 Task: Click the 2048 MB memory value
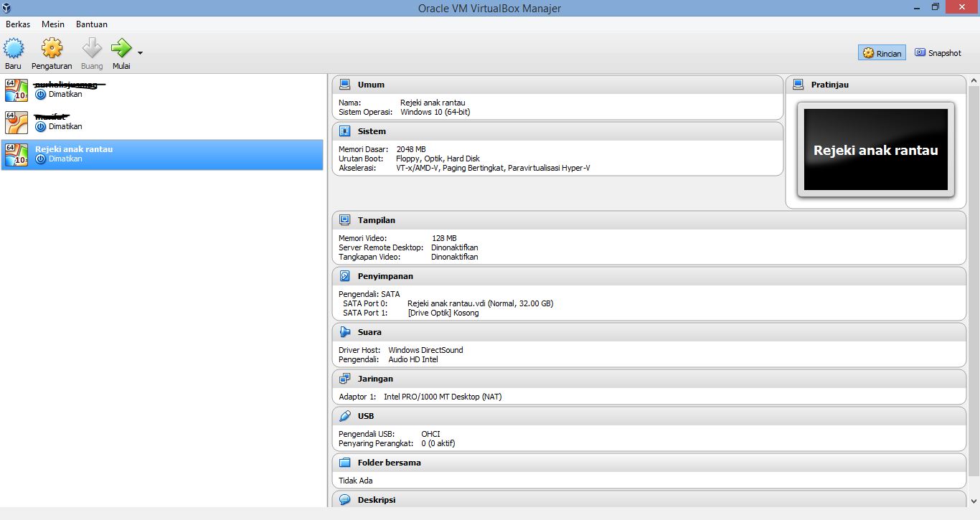(x=410, y=149)
